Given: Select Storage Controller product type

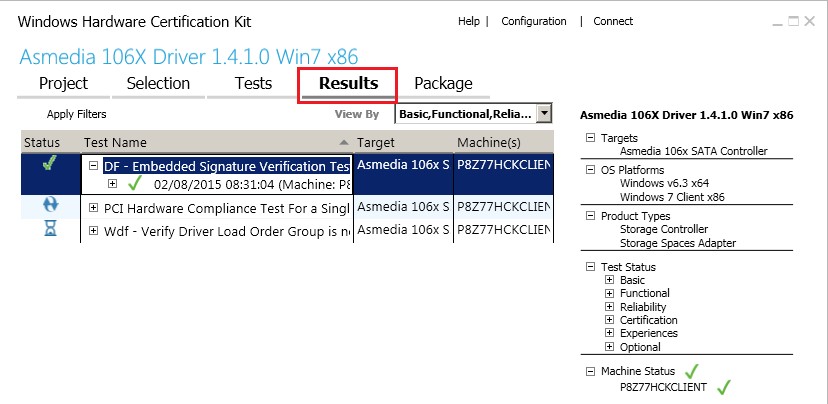Looking at the screenshot, I should [664, 229].
